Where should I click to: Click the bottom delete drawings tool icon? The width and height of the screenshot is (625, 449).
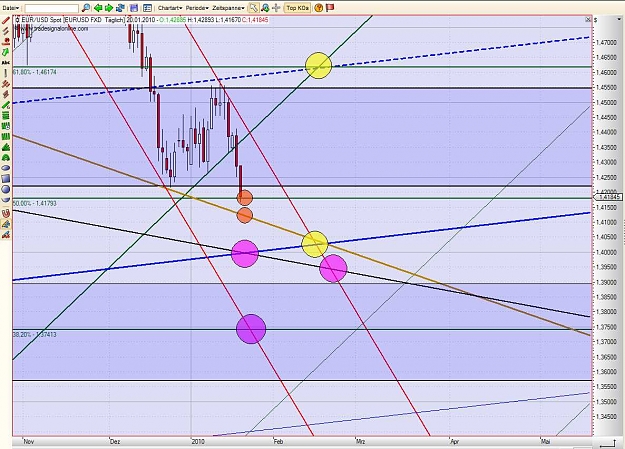(x=6, y=235)
